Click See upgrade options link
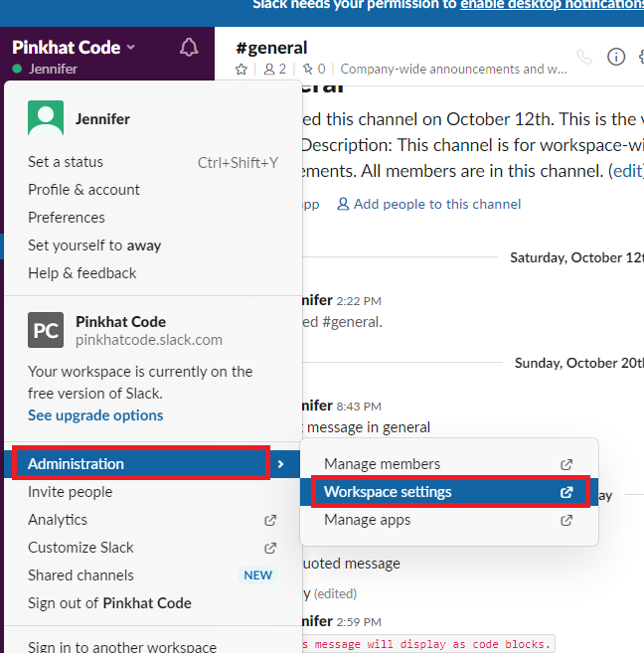 click(95, 415)
